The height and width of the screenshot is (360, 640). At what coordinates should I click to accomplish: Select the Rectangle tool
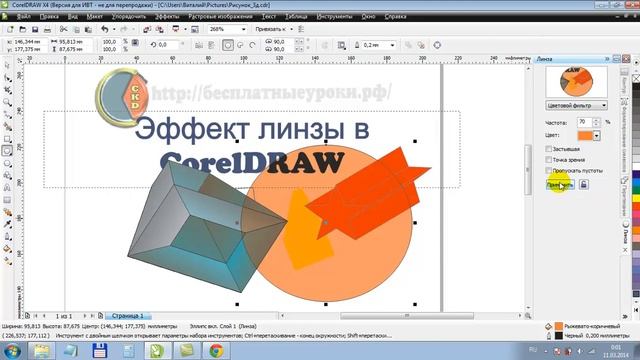7,139
